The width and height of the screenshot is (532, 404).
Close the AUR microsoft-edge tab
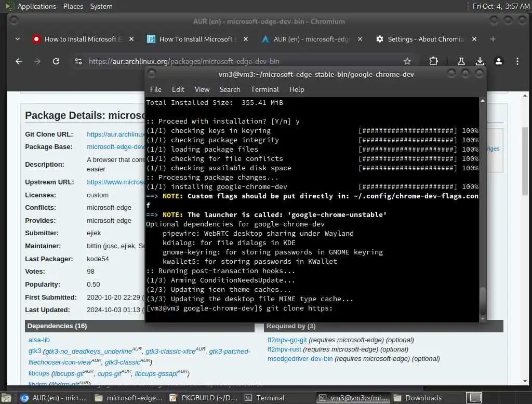pyautogui.click(x=360, y=39)
